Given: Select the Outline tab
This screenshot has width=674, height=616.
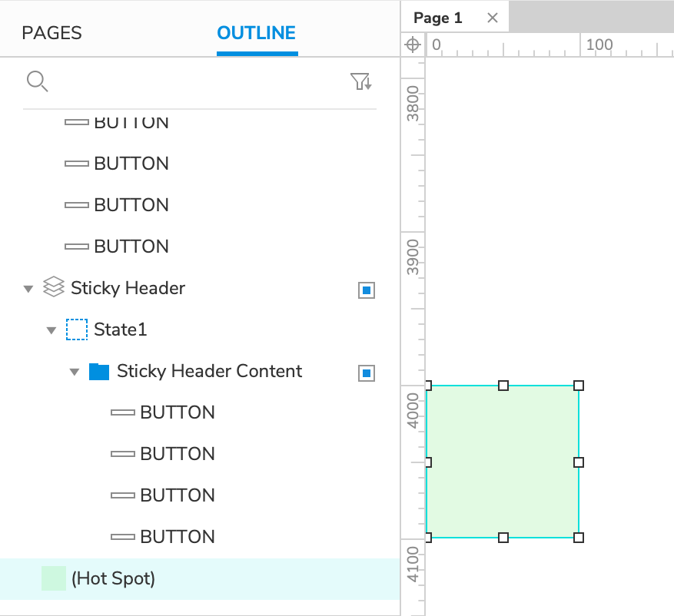Looking at the screenshot, I should coord(257,33).
